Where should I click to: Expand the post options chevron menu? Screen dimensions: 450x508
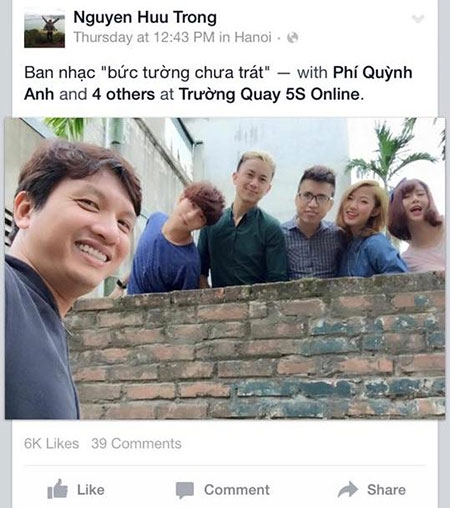point(417,19)
